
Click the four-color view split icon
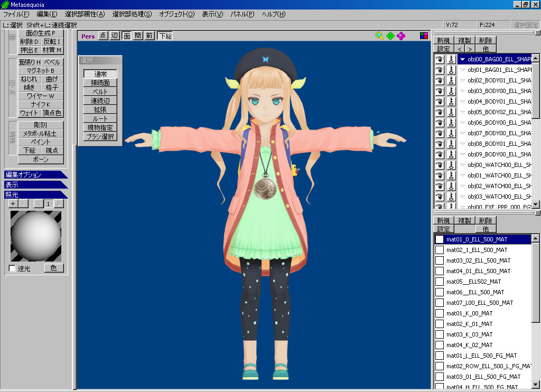424,36
